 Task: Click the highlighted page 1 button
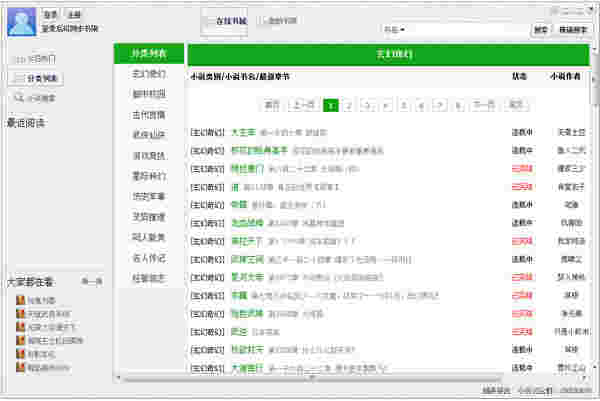click(331, 105)
